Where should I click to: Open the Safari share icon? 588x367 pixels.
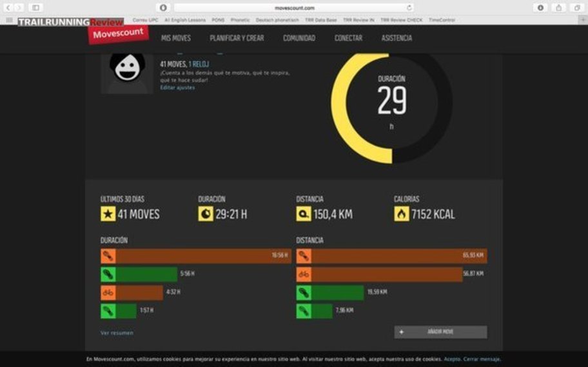[559, 8]
